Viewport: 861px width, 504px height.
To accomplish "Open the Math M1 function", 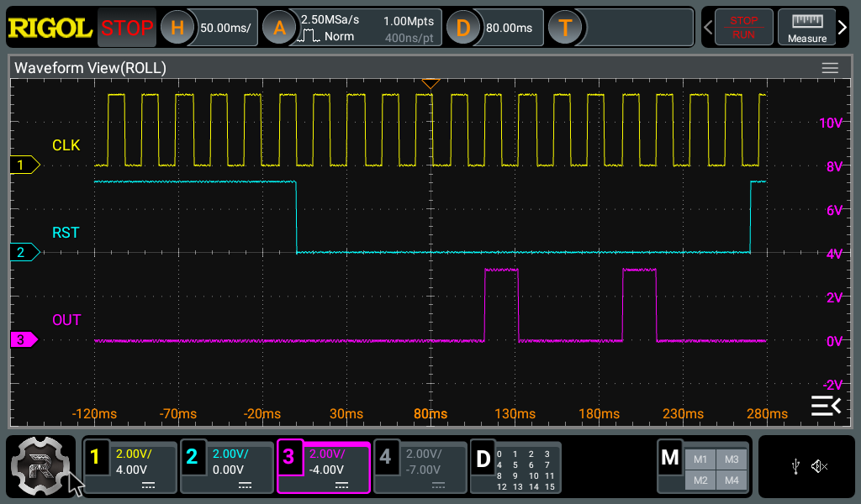I will 700,459.
